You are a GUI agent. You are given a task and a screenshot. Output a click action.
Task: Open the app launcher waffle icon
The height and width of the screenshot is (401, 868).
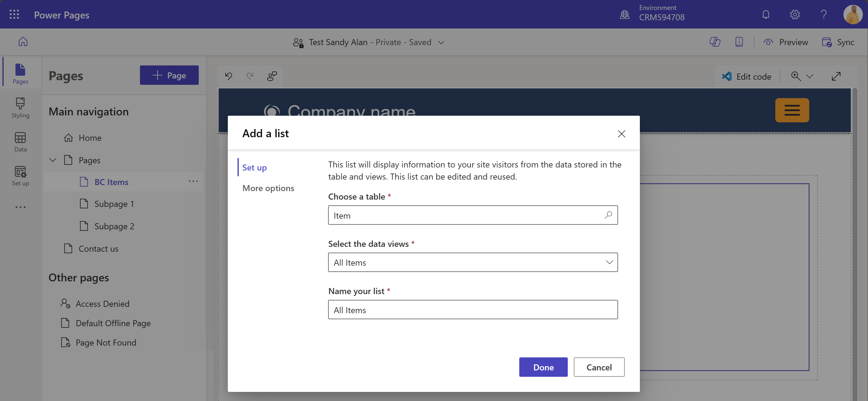14,15
